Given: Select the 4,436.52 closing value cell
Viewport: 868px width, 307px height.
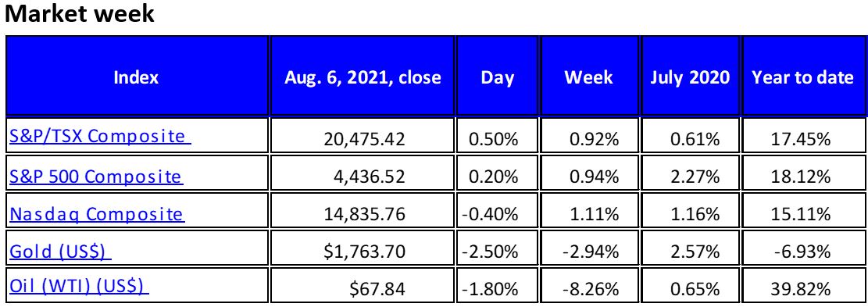Looking at the screenshot, I should coord(363,177).
